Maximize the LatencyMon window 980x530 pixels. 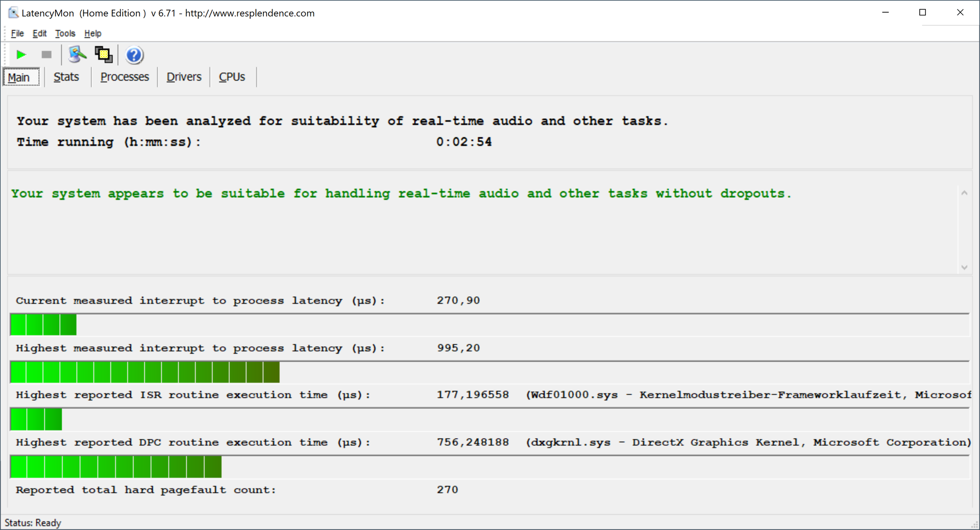pos(922,12)
